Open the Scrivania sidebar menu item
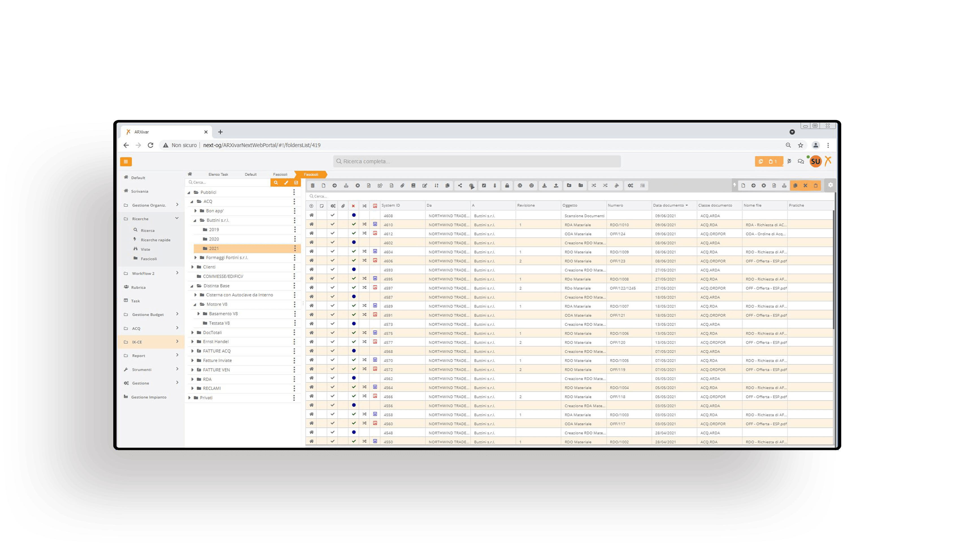Viewport: 965px width, 560px height. point(139,191)
